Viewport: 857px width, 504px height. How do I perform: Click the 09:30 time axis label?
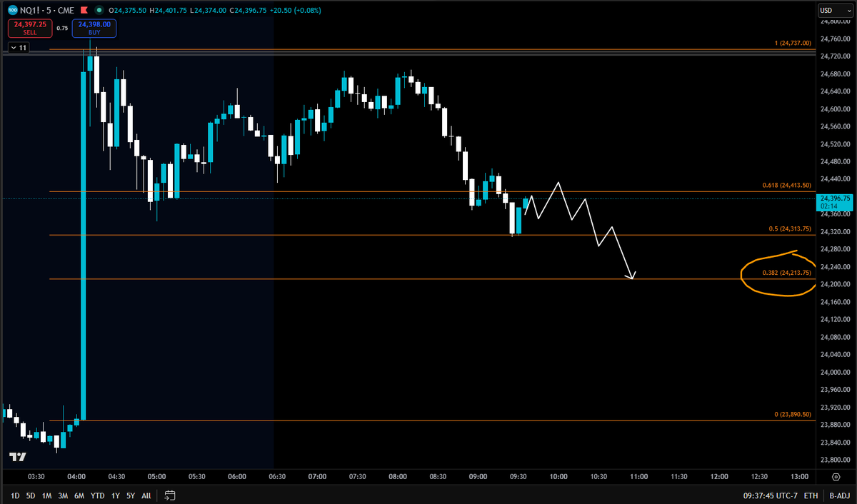point(518,476)
